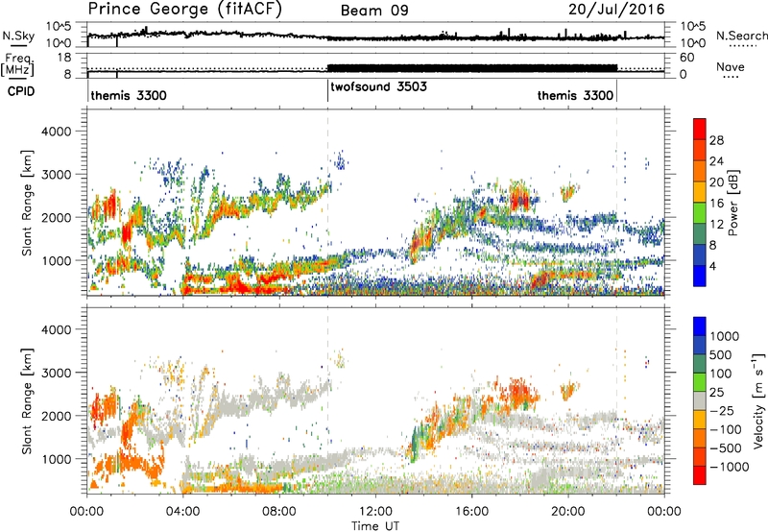The width and height of the screenshot is (768, 532).
Task: Click the 'N.Search' legend label
Action: tap(742, 36)
